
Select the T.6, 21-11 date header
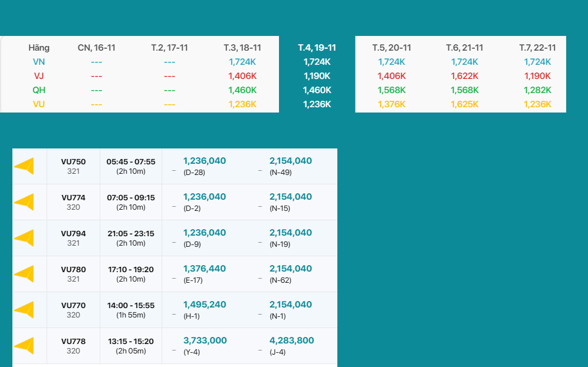pos(464,48)
